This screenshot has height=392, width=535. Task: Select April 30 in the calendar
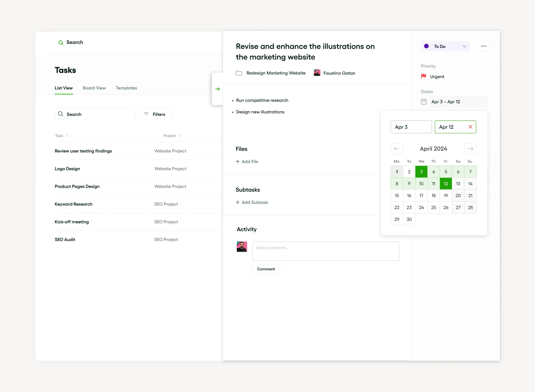[x=409, y=219]
